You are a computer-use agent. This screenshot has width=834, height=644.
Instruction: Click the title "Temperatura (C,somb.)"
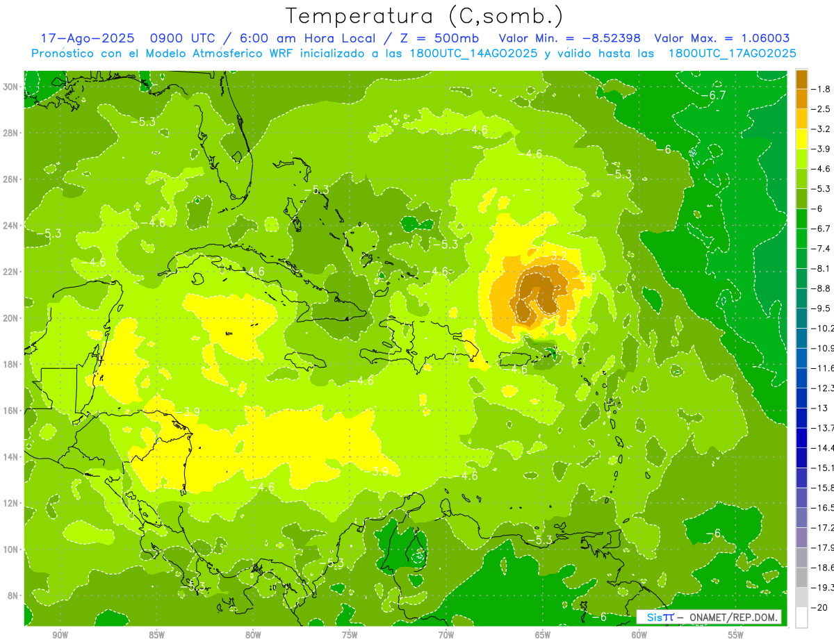pyautogui.click(x=425, y=16)
